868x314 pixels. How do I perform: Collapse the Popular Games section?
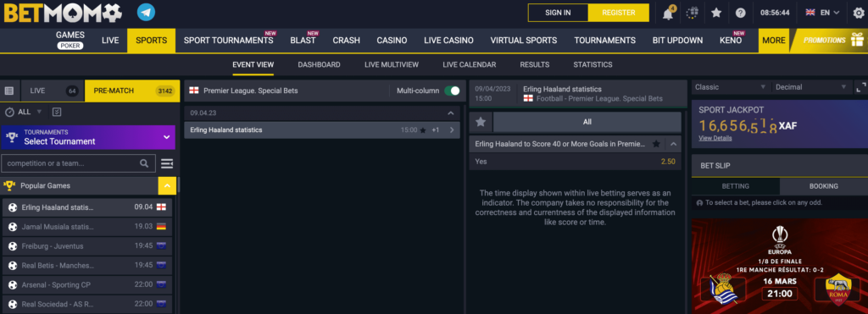click(167, 185)
